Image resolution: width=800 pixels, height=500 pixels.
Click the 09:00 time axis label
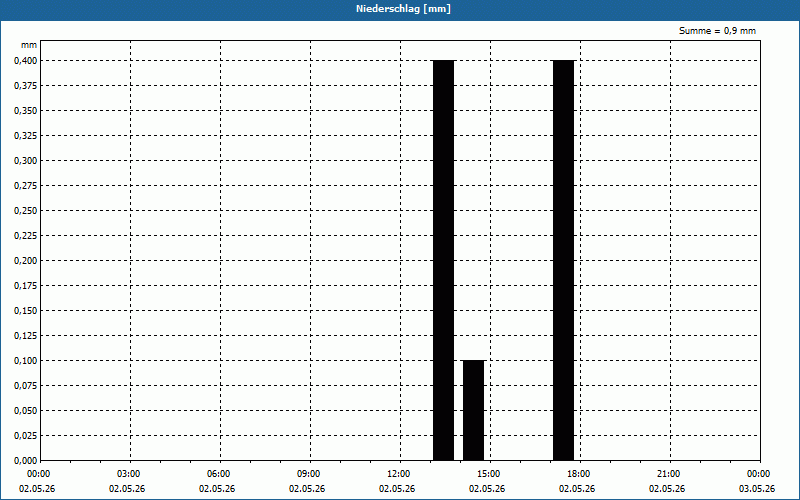pyautogui.click(x=309, y=474)
